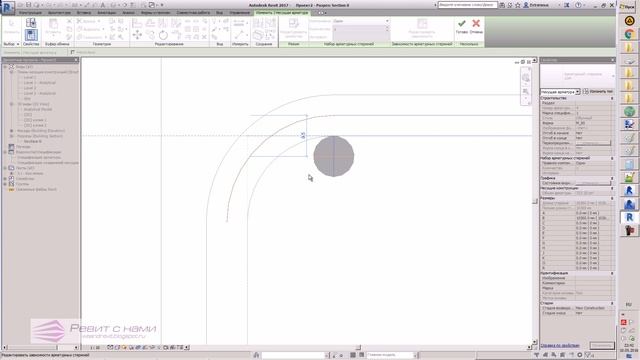Expand the Views node in project browser
The width and height of the screenshot is (640, 360).
click(6, 67)
